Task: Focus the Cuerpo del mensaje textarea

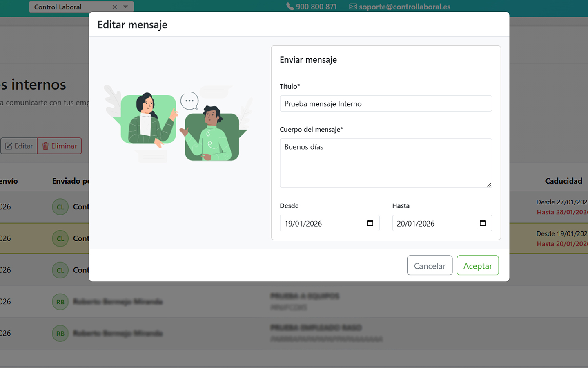Action: [x=385, y=163]
